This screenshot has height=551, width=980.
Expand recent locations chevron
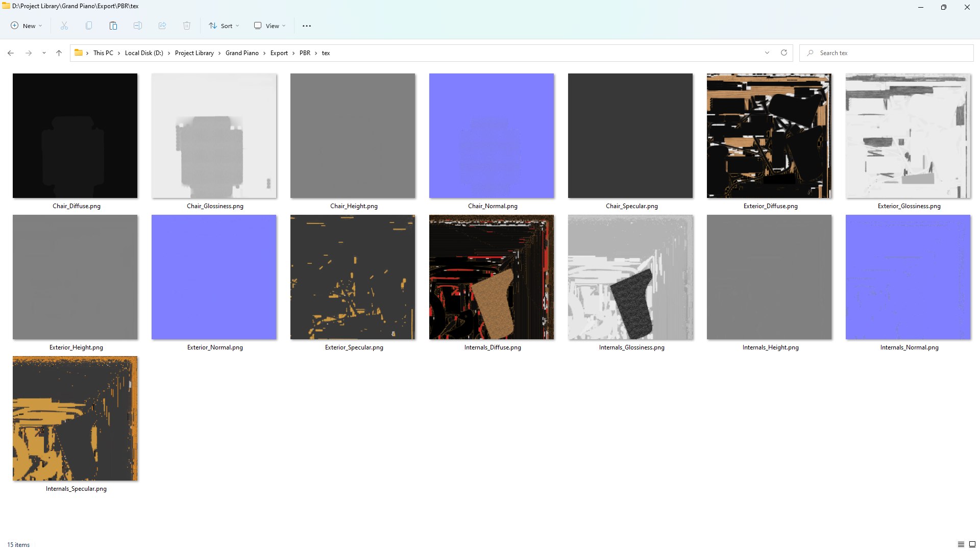44,53
